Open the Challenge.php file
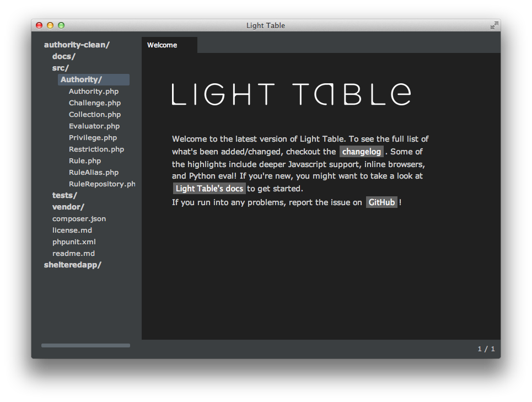 click(x=94, y=103)
